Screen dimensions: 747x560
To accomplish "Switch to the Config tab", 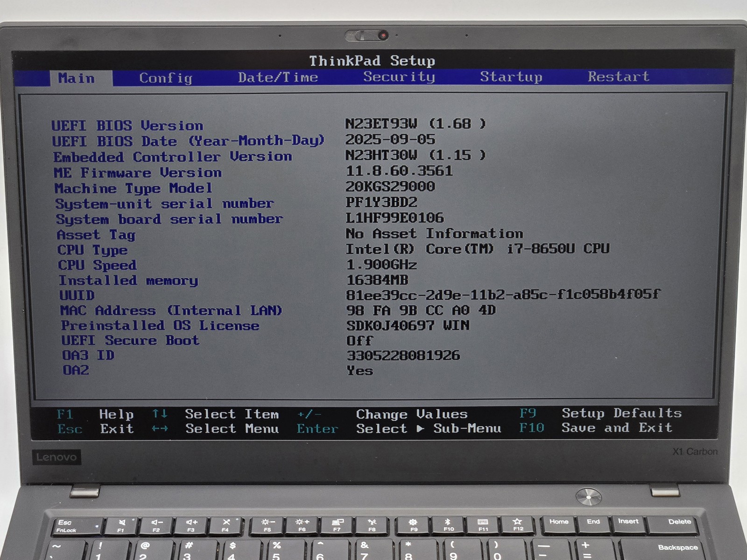I will pos(166,78).
